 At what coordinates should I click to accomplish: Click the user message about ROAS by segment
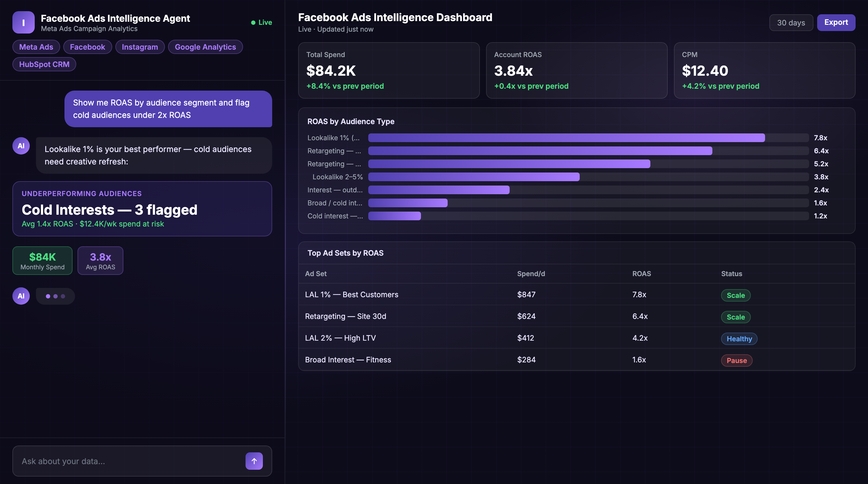[x=168, y=109]
